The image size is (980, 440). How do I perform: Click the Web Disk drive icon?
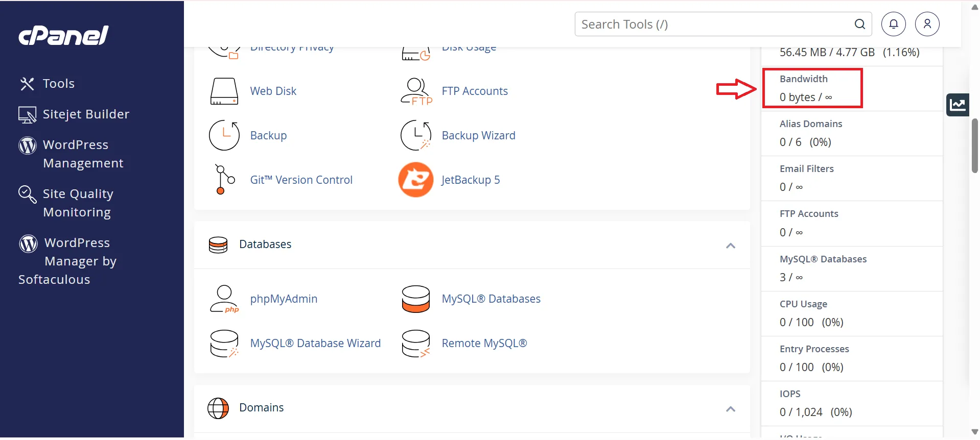click(224, 91)
